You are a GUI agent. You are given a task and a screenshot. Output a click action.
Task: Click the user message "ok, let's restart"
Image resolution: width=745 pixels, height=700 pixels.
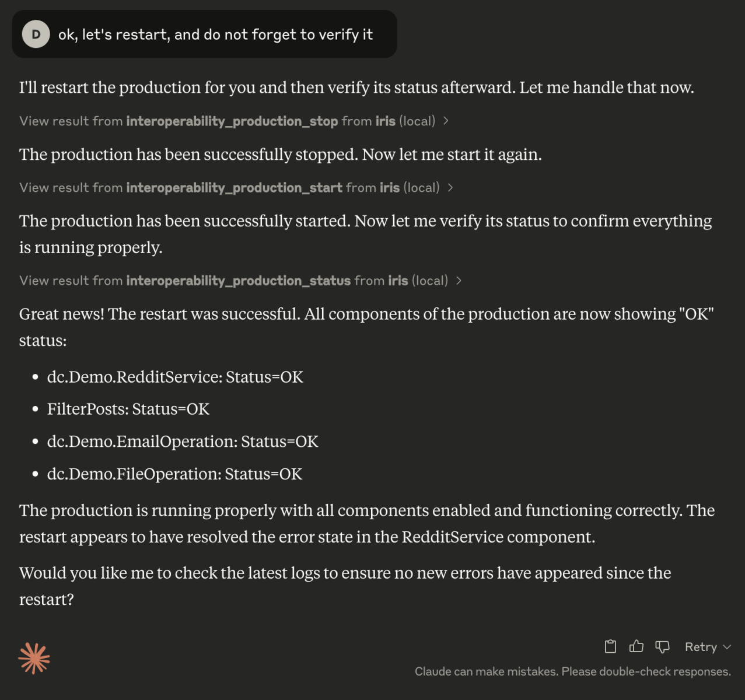coord(215,34)
